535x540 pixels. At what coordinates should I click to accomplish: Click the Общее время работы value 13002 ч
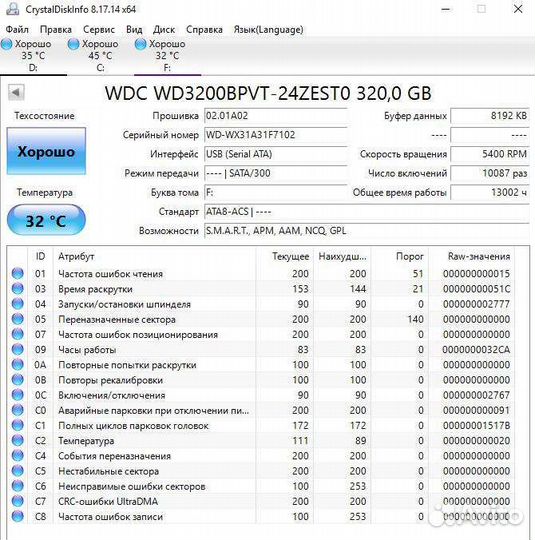tap(490, 193)
